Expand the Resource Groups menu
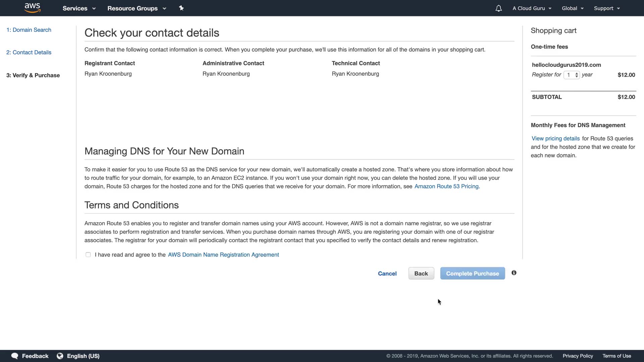This screenshot has height=362, width=644. point(137,8)
